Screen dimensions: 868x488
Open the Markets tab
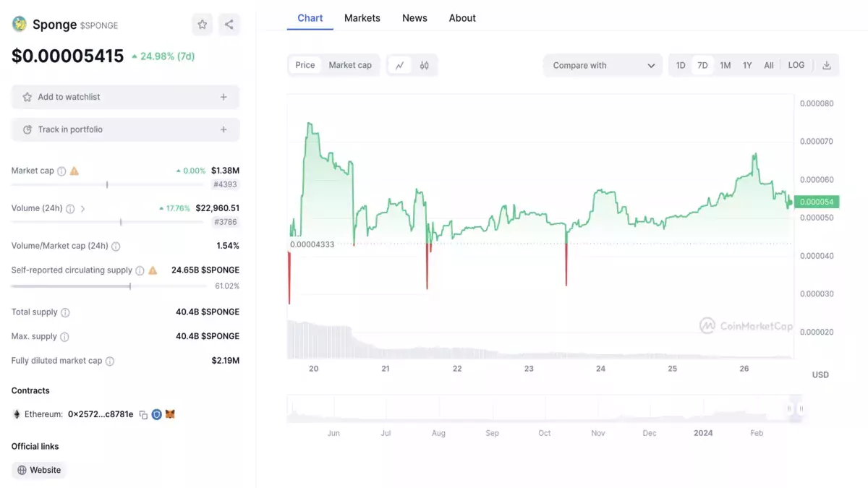pos(362,18)
